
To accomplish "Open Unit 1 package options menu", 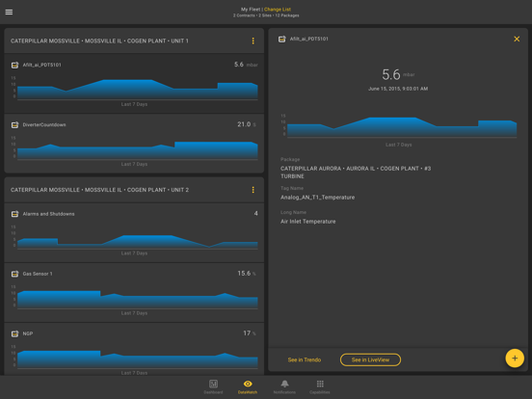I will click(x=253, y=40).
